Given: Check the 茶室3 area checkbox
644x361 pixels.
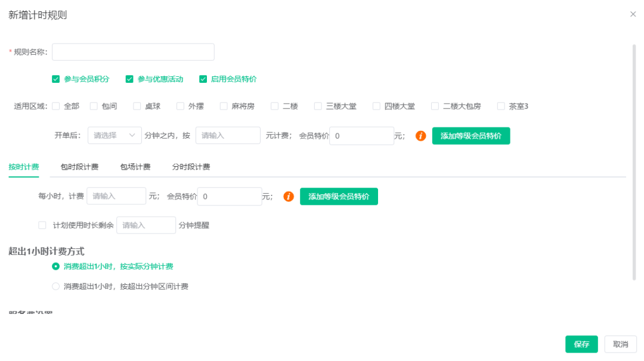Looking at the screenshot, I should click(x=501, y=106).
